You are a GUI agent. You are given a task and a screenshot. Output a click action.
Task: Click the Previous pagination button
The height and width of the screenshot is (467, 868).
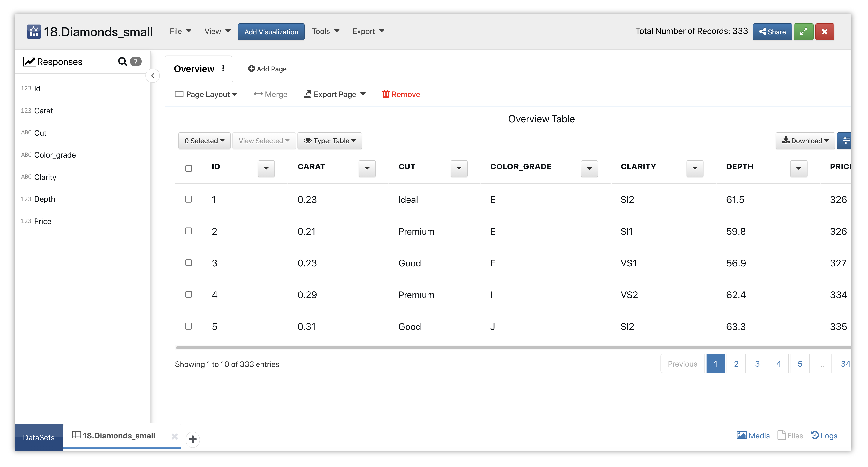(x=682, y=364)
